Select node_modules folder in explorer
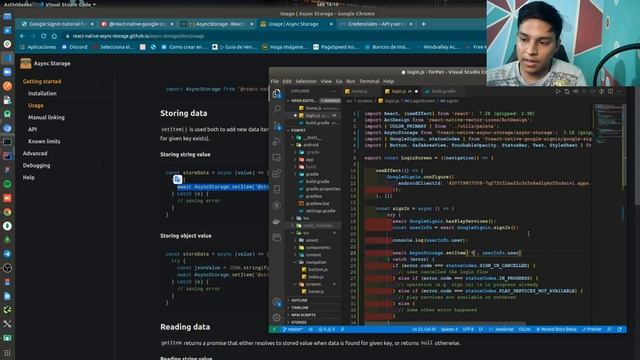Screen dimensions: 640x360 pos(314,226)
